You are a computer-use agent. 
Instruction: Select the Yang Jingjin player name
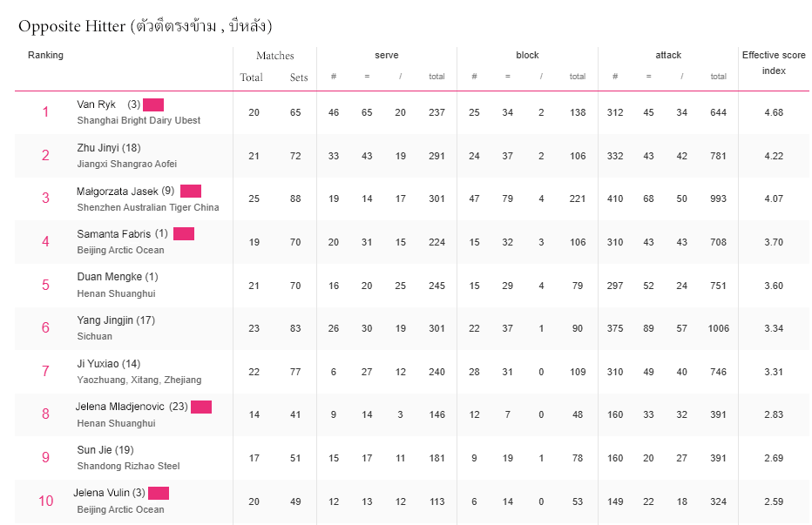click(x=115, y=320)
